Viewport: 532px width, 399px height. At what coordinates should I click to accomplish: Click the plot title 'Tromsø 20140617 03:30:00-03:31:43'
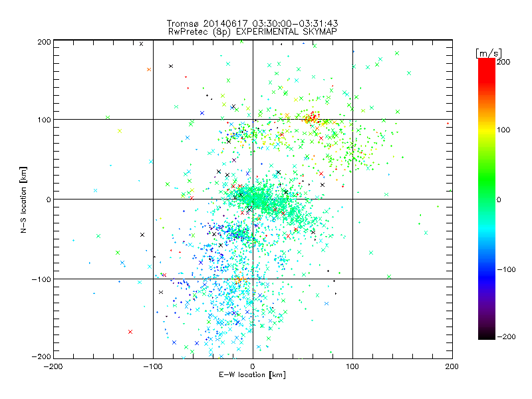[x=252, y=23]
